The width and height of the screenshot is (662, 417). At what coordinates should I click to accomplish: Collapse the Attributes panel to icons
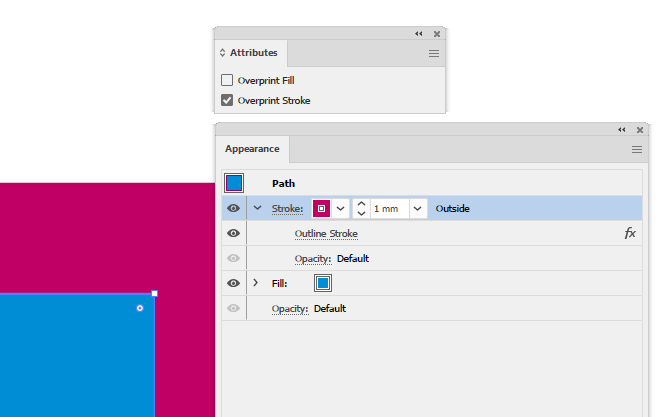click(x=419, y=34)
